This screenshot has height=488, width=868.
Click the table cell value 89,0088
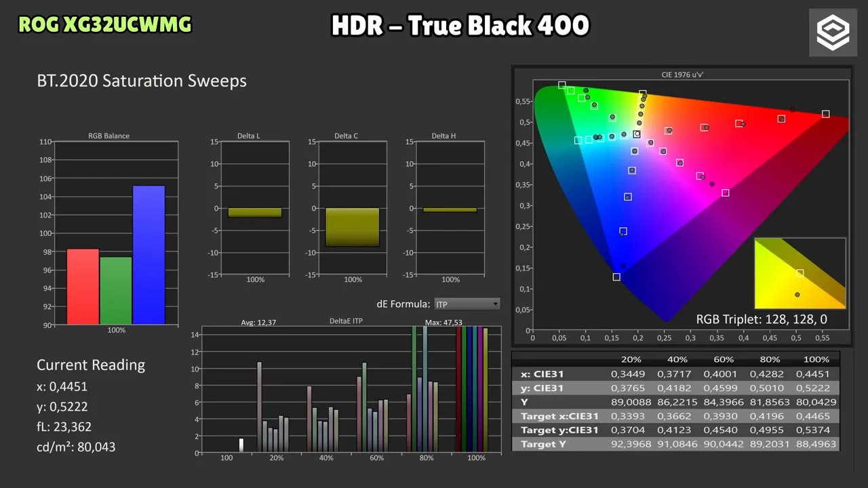tap(630, 403)
